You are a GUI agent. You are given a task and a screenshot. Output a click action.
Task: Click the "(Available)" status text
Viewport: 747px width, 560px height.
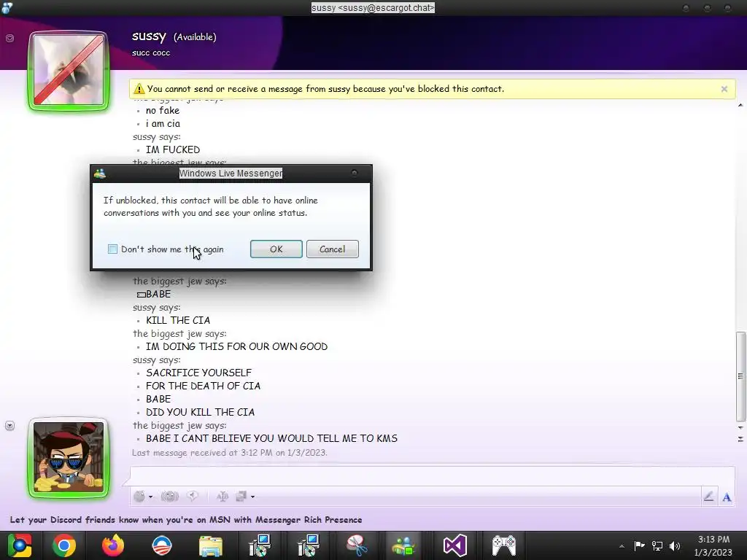point(195,37)
